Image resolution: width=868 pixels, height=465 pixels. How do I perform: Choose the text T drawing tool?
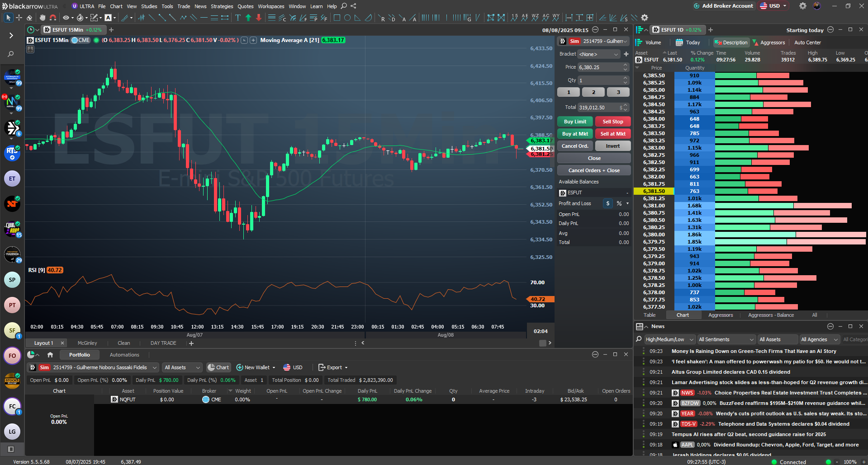click(238, 18)
